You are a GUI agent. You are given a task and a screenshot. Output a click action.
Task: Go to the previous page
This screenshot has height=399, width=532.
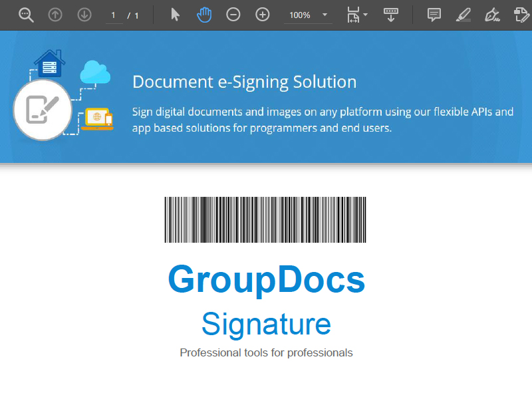pyautogui.click(x=55, y=14)
